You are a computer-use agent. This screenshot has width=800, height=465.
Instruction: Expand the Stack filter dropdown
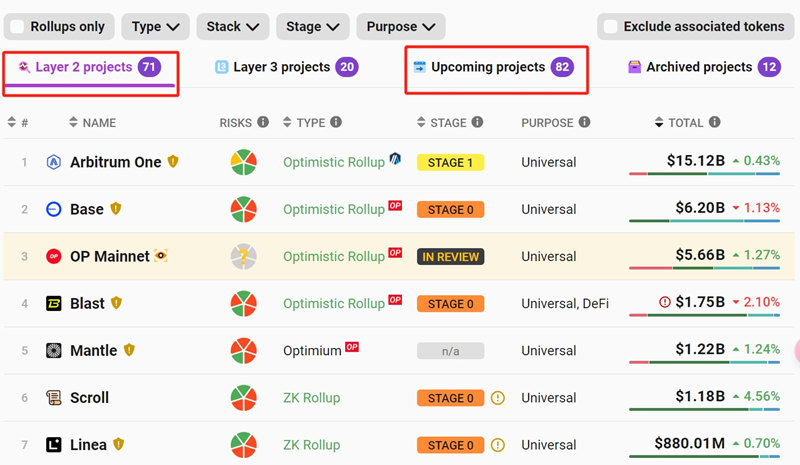232,27
